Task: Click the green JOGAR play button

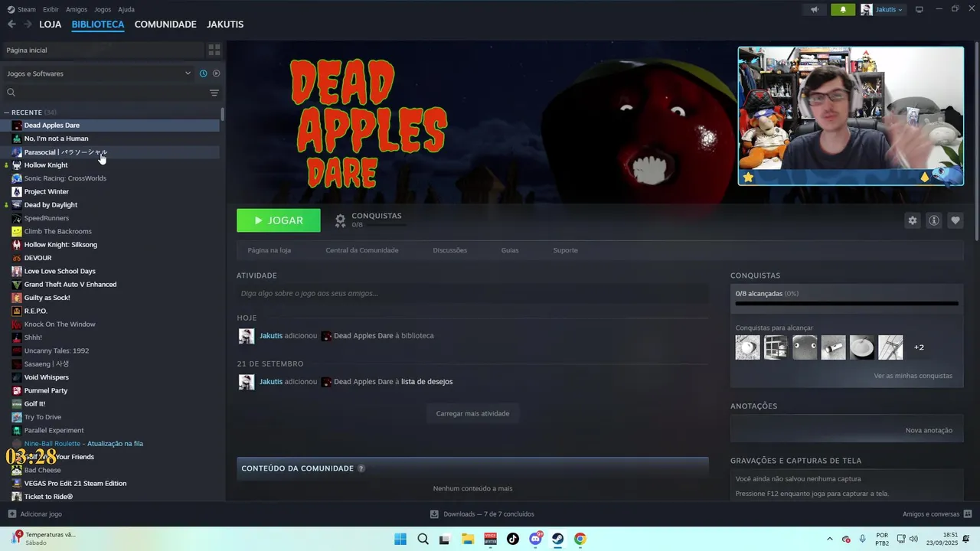Action: 279,220
